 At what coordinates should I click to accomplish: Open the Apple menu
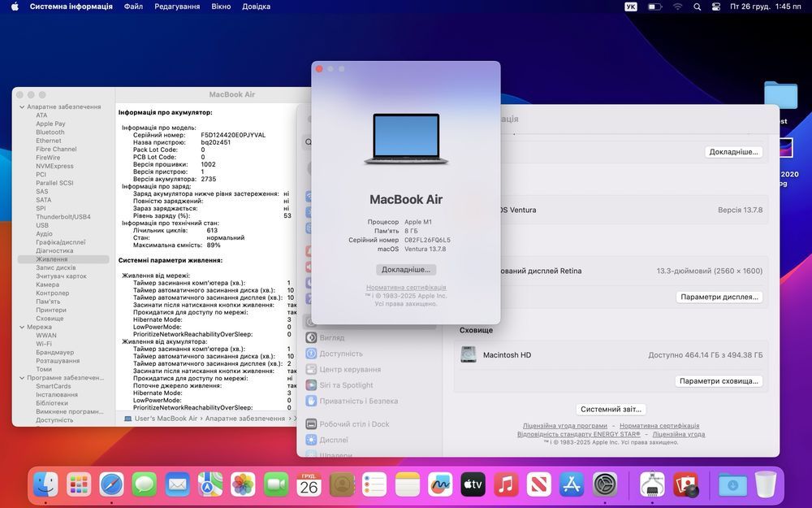pyautogui.click(x=15, y=7)
